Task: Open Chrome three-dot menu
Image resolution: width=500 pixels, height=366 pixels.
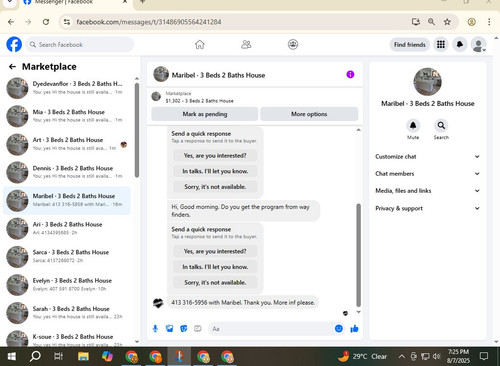Action: pyautogui.click(x=489, y=22)
